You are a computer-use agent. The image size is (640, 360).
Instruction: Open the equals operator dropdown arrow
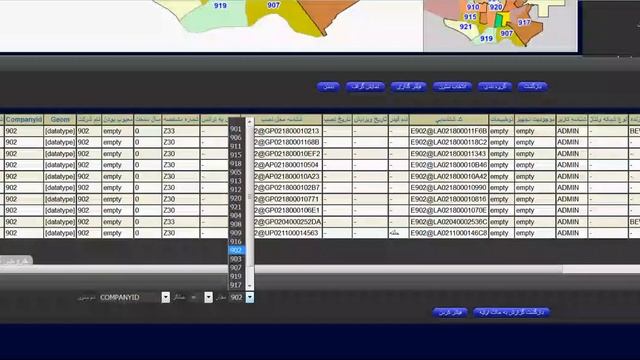[208, 298]
